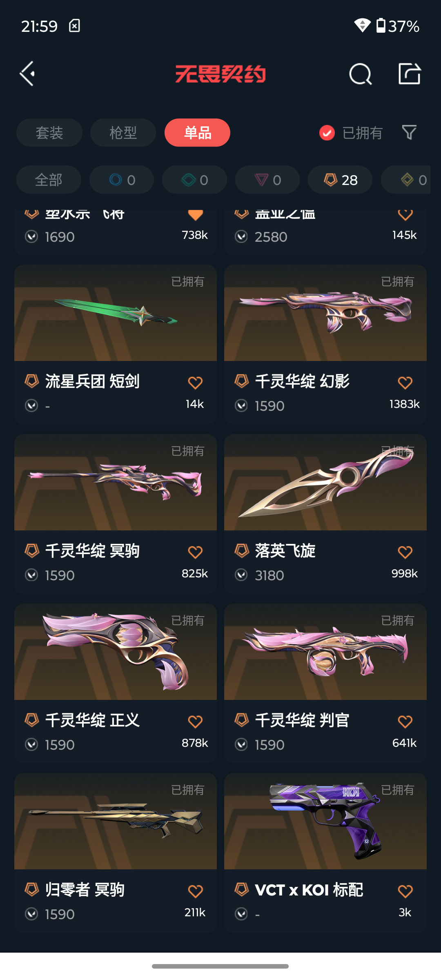Open the 千灵华绽 正义 pistol thumbnail
The height and width of the screenshot is (980, 441).
click(x=116, y=652)
